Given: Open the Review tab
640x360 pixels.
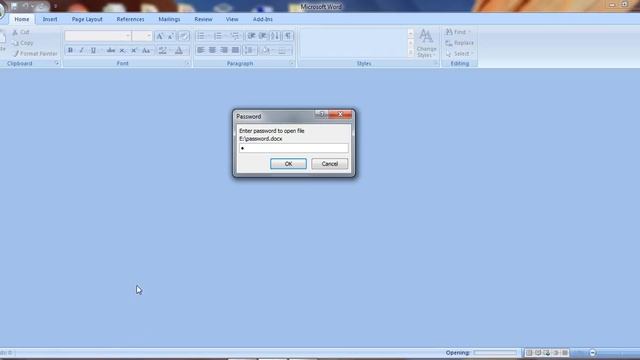Looking at the screenshot, I should click(203, 19).
